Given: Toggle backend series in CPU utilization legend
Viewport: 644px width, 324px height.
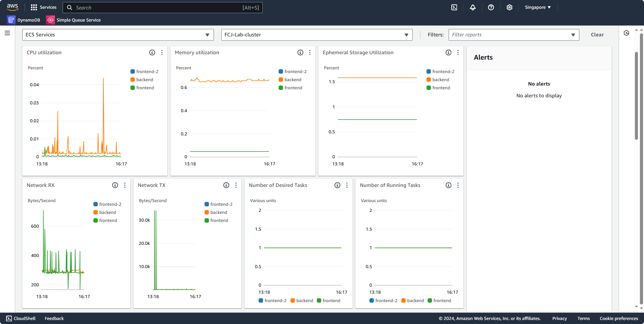Looking at the screenshot, I should [x=142, y=80].
